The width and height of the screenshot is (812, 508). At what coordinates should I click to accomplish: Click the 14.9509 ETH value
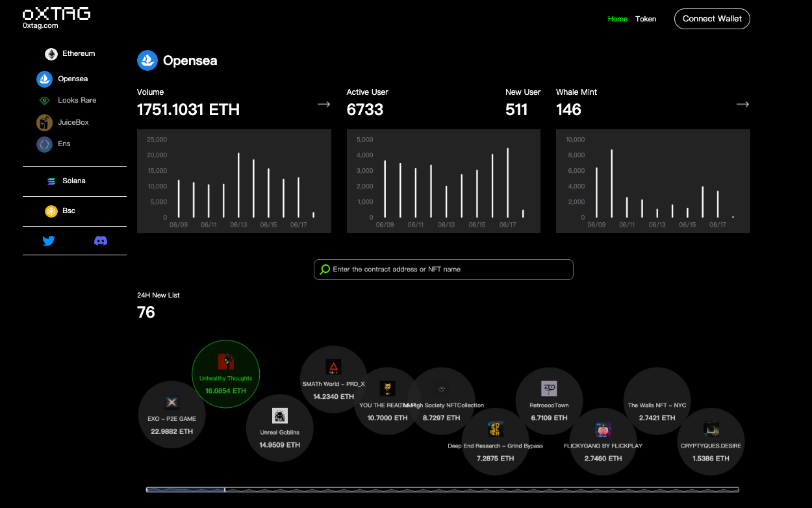pyautogui.click(x=279, y=445)
